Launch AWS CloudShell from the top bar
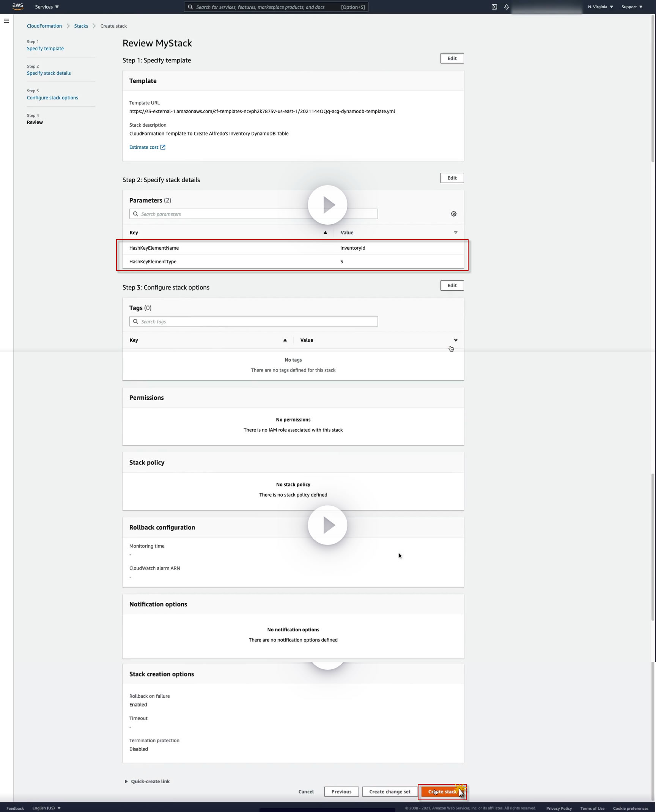Screen dimensions: 656x812 (x=494, y=7)
